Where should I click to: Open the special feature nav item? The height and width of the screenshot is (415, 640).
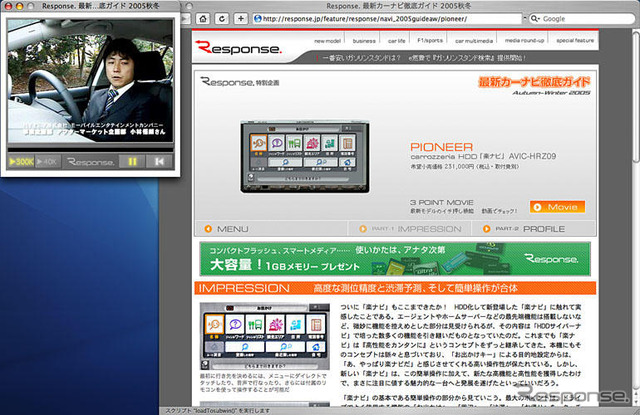click(x=575, y=40)
